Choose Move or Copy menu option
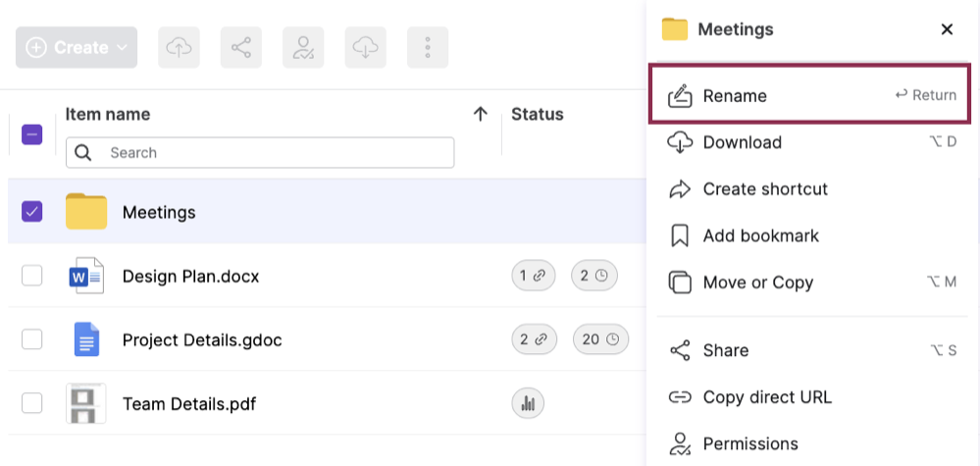 point(757,283)
